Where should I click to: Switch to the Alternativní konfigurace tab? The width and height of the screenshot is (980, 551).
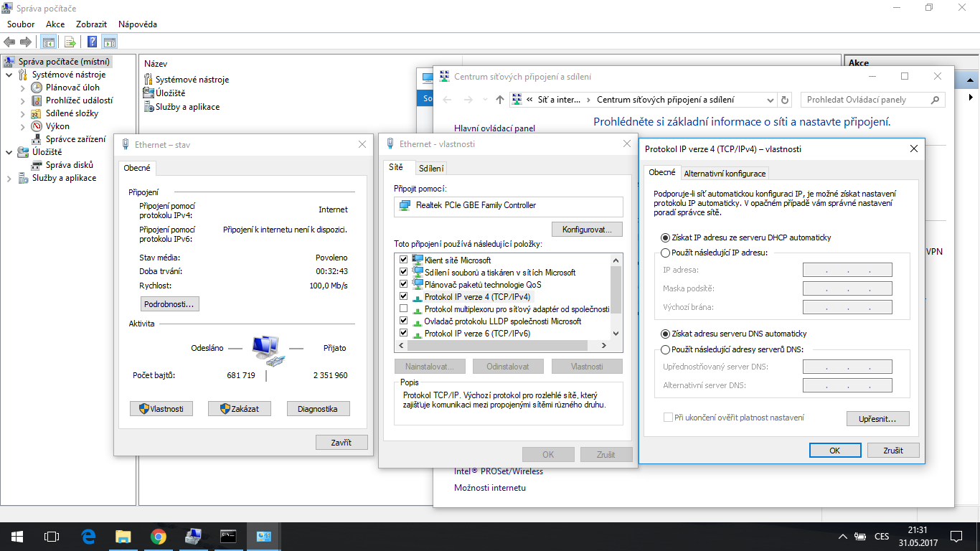click(x=725, y=173)
